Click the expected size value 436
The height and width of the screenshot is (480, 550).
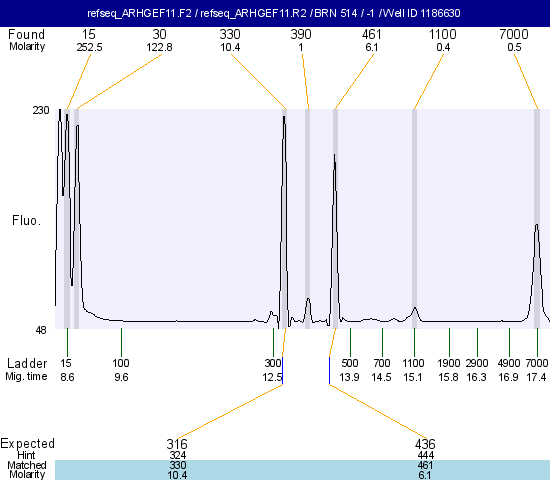[425, 444]
